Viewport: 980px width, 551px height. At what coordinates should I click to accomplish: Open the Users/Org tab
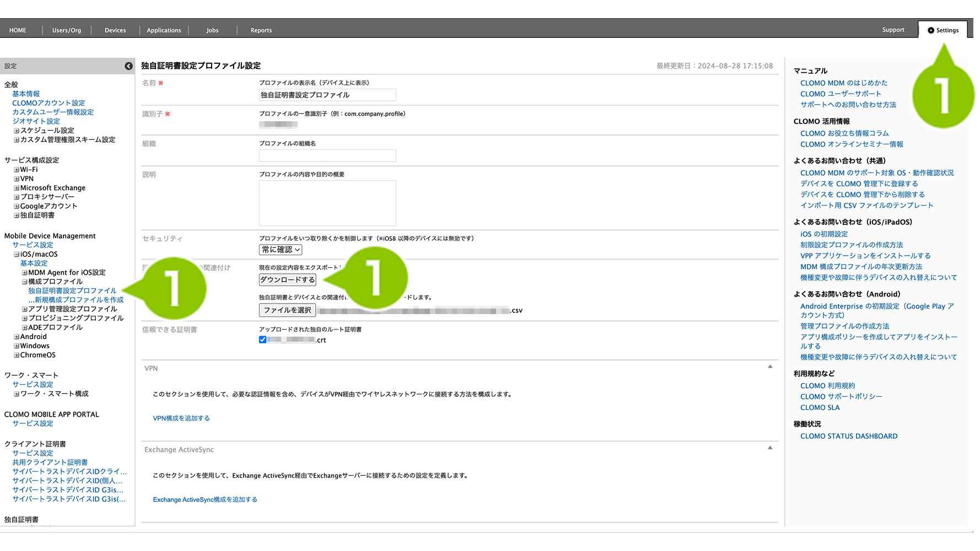point(67,30)
